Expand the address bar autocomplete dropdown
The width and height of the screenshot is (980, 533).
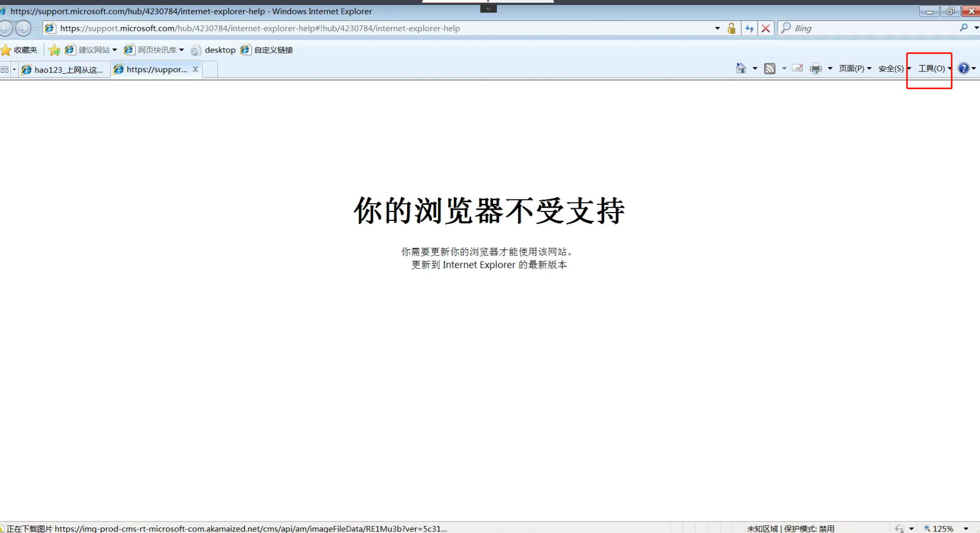pos(717,28)
